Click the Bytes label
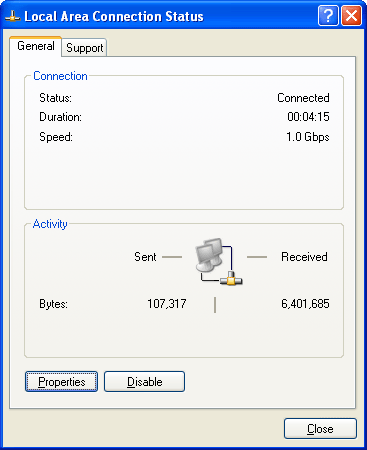 point(53,304)
